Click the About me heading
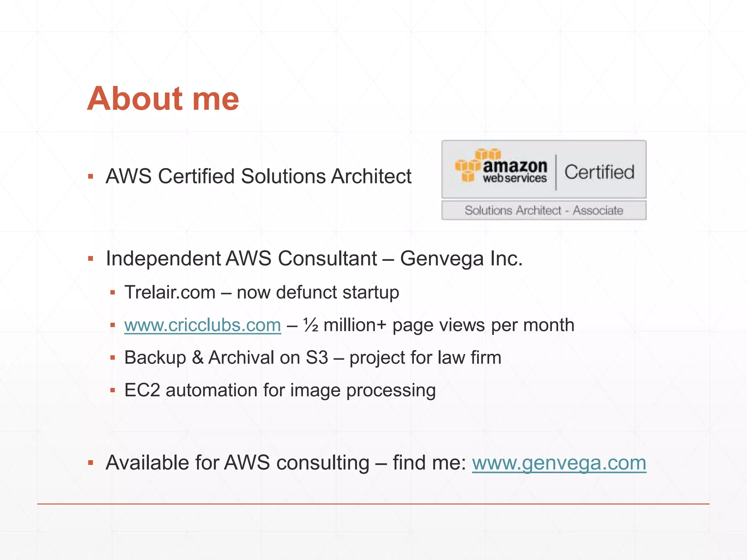This screenshot has height=560, width=747. (163, 98)
